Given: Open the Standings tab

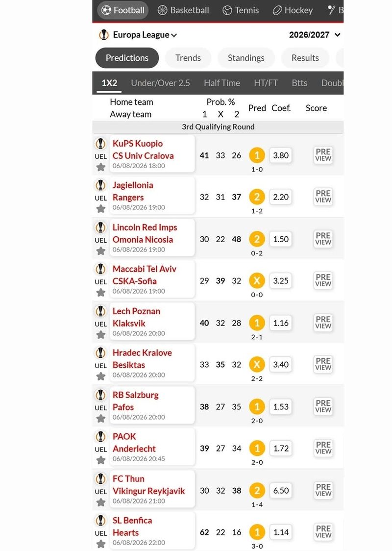Looking at the screenshot, I should click(246, 58).
